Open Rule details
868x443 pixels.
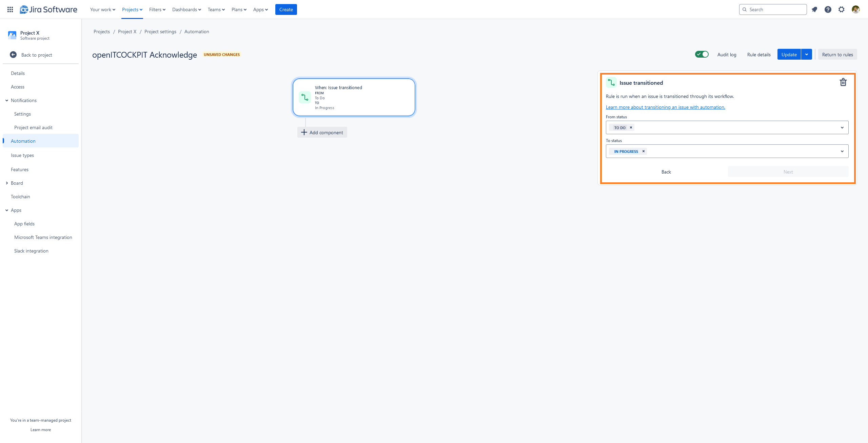coord(759,54)
